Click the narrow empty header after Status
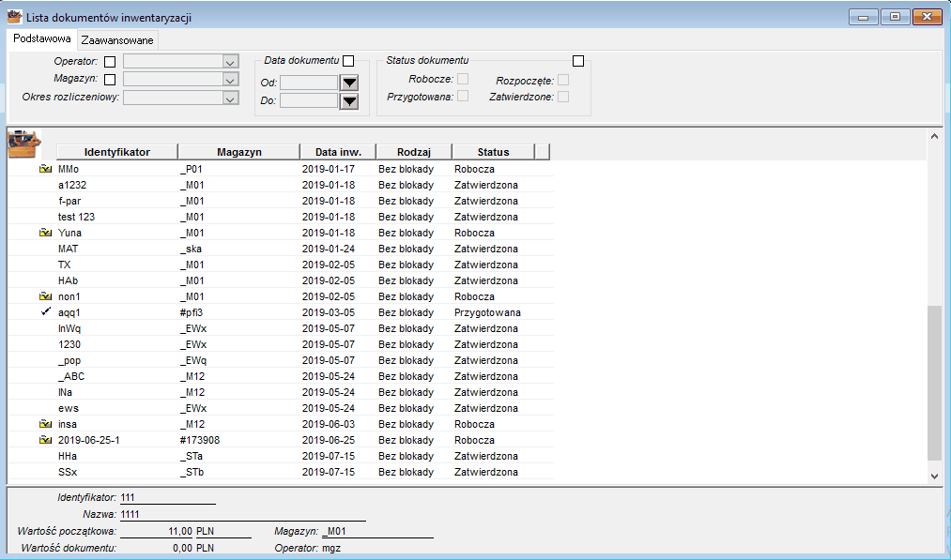The image size is (951, 560). pyautogui.click(x=543, y=152)
